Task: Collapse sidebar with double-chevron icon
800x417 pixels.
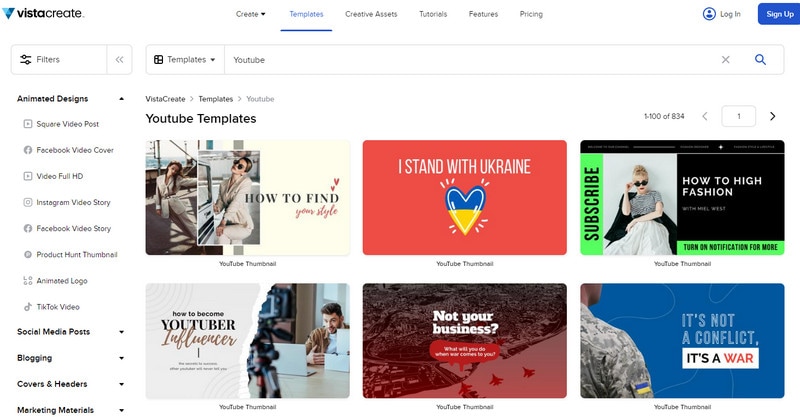Action: [x=119, y=60]
